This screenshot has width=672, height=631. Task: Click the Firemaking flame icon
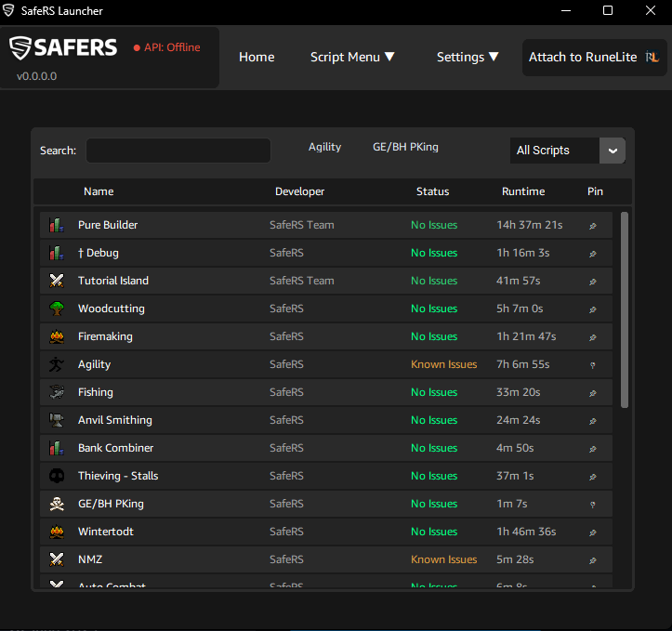57,336
